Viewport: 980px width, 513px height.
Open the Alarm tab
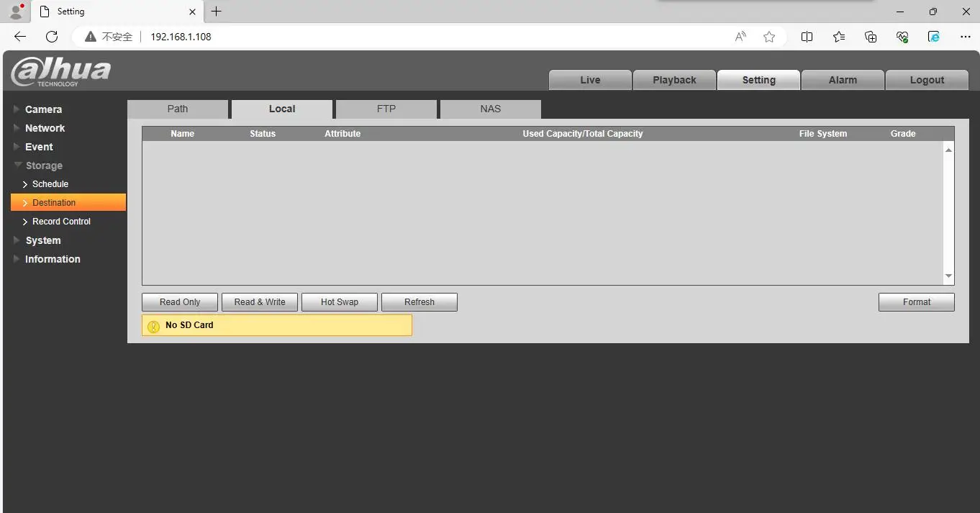[843, 80]
